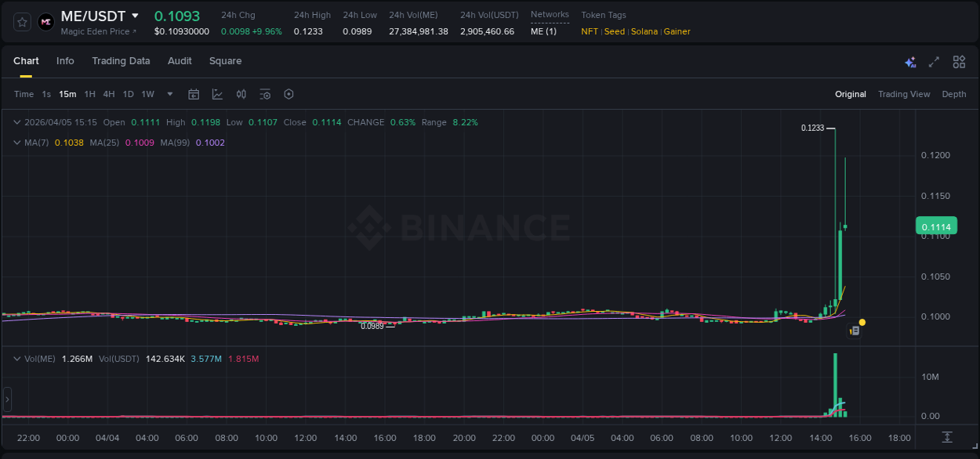Open the date range calendar icon
This screenshot has height=459, width=980.
click(x=194, y=94)
